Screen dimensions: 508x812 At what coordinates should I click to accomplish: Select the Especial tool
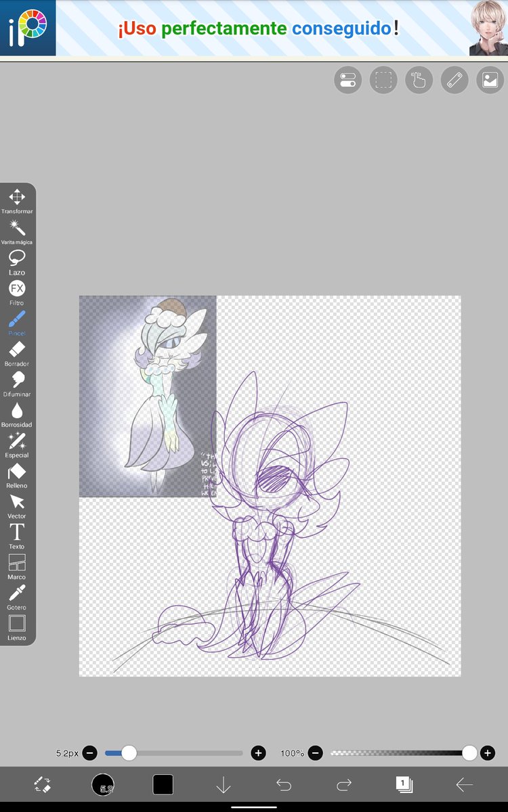17,445
